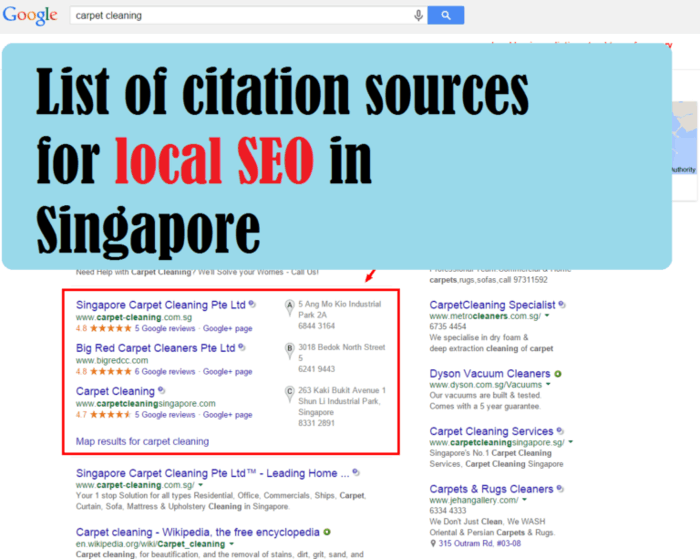Click preview icon beside Carpets & Rugs Cleaners
The height and width of the screenshot is (559, 700).
[560, 489]
